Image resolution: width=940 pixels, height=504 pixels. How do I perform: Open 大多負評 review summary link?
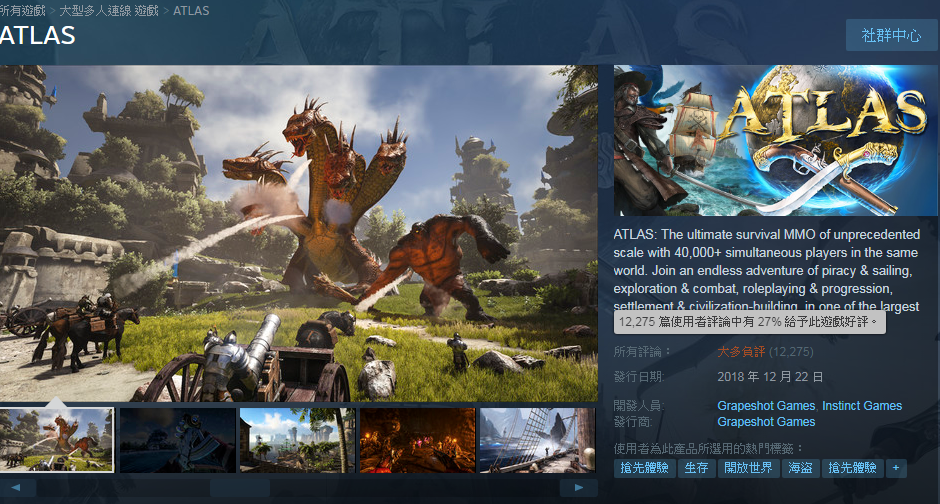741,352
